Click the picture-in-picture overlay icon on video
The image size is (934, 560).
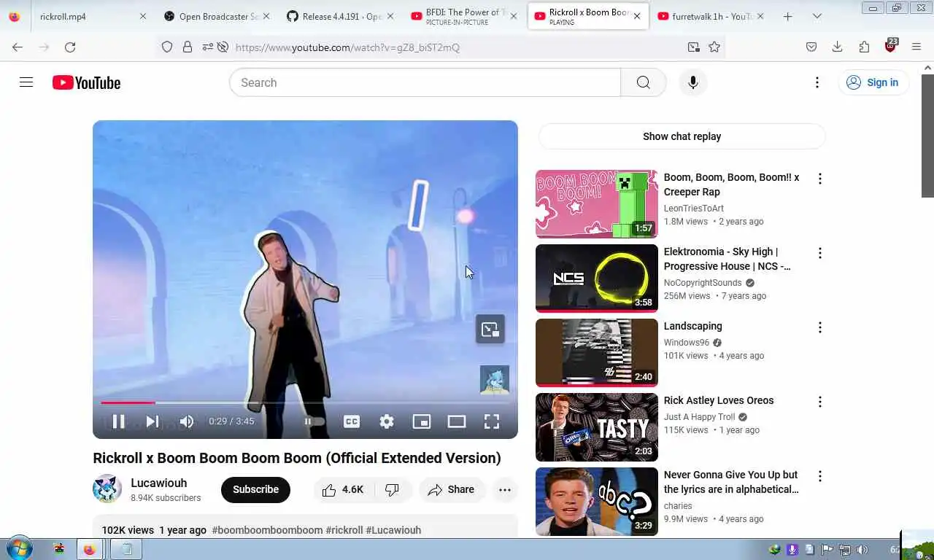(x=490, y=329)
